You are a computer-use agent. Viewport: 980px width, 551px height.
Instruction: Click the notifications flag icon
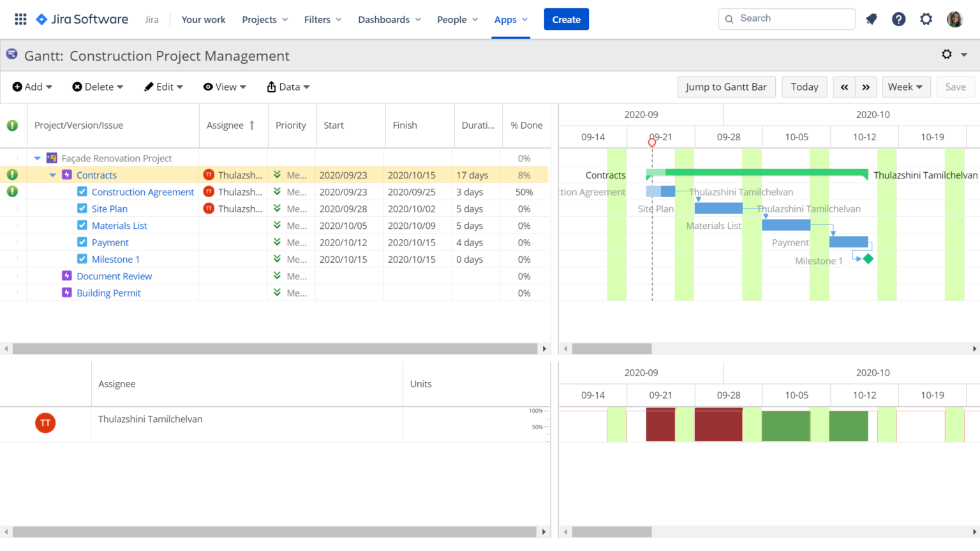point(871,18)
